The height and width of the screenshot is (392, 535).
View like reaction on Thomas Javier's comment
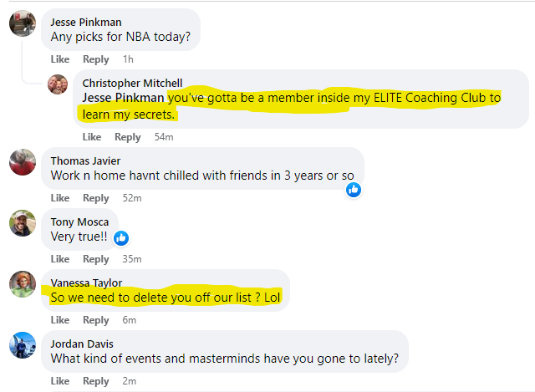click(x=354, y=190)
